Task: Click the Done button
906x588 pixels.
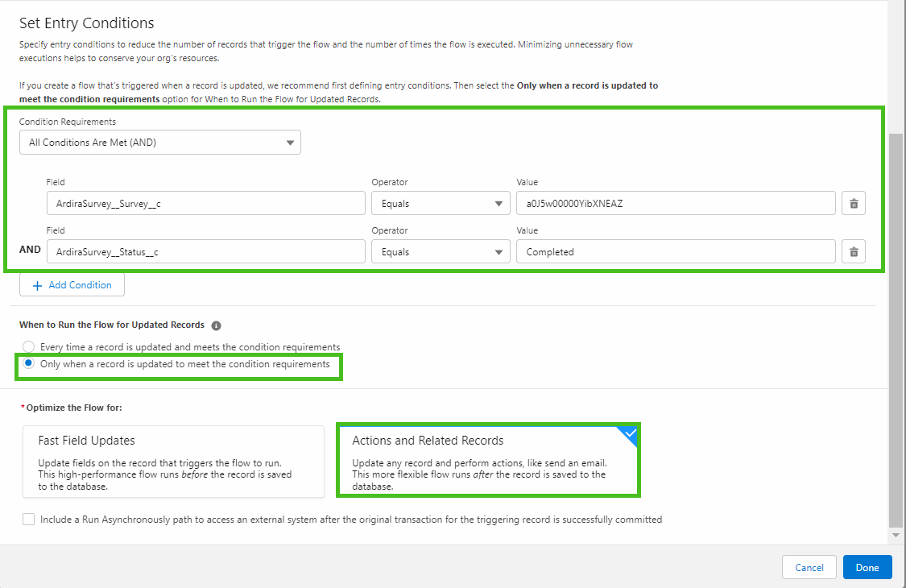Action: click(x=867, y=567)
